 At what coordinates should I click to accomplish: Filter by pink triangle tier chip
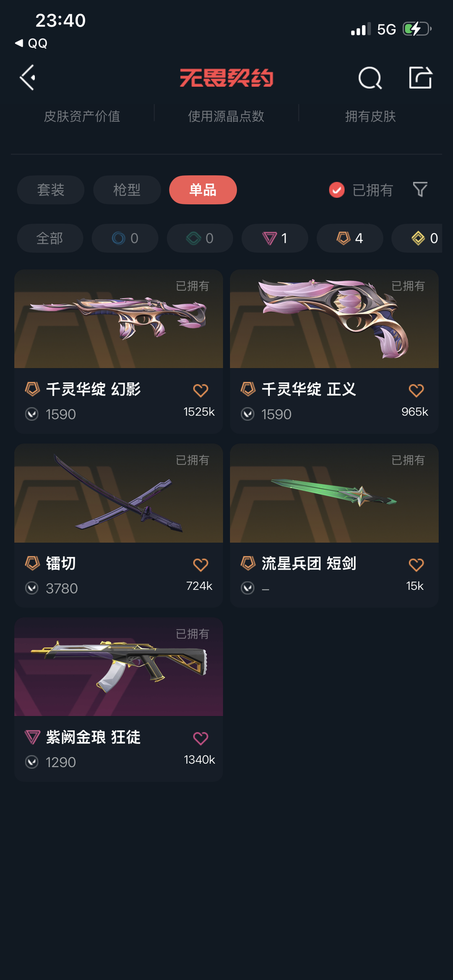pos(275,238)
